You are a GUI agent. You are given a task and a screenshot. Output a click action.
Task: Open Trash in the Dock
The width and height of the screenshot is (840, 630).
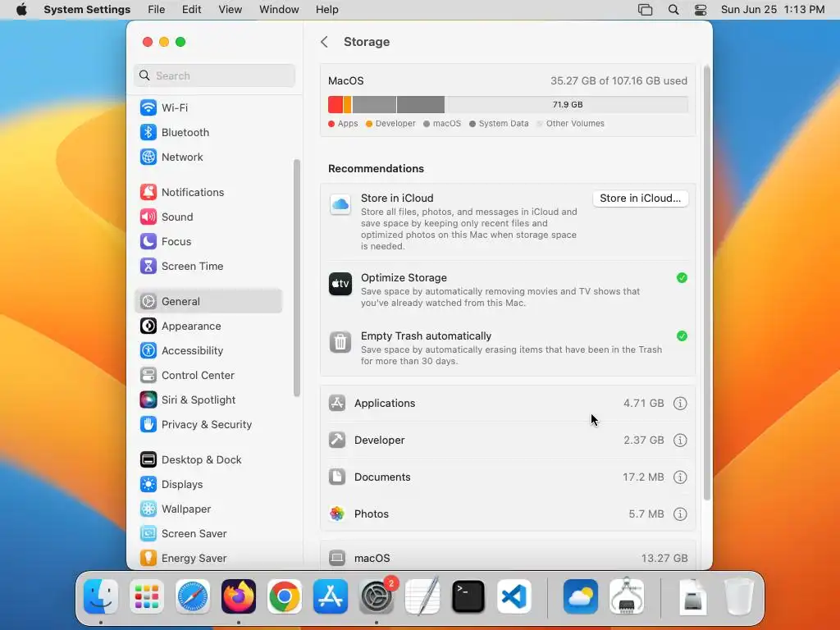739,596
